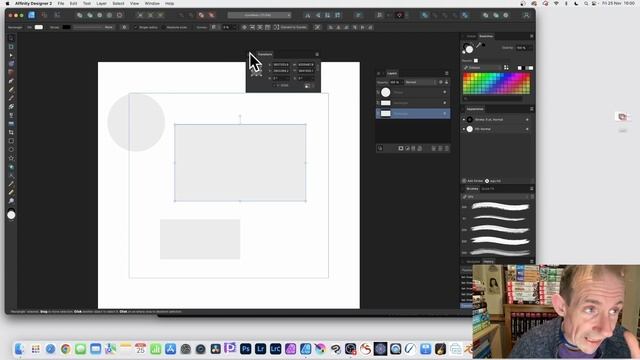Select the Rectangle shape tool
640x360 pixels.
tap(11, 141)
